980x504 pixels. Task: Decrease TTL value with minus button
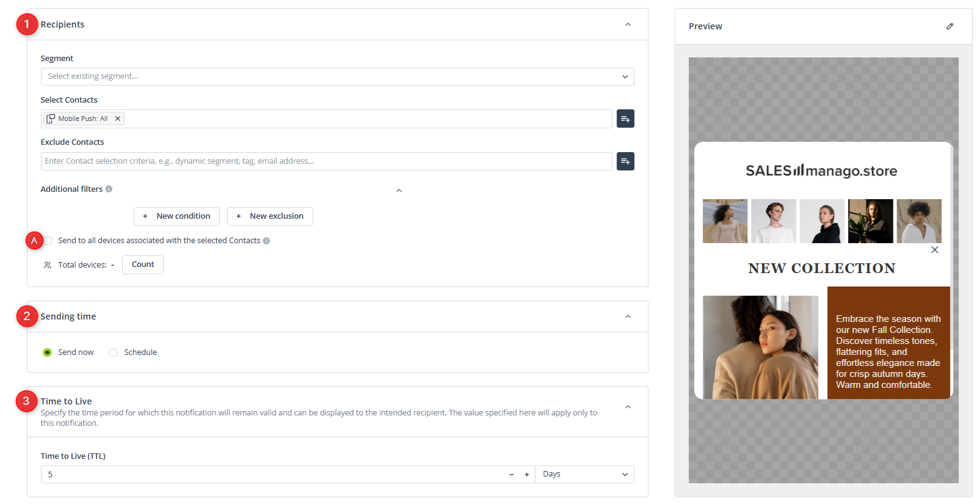click(511, 475)
